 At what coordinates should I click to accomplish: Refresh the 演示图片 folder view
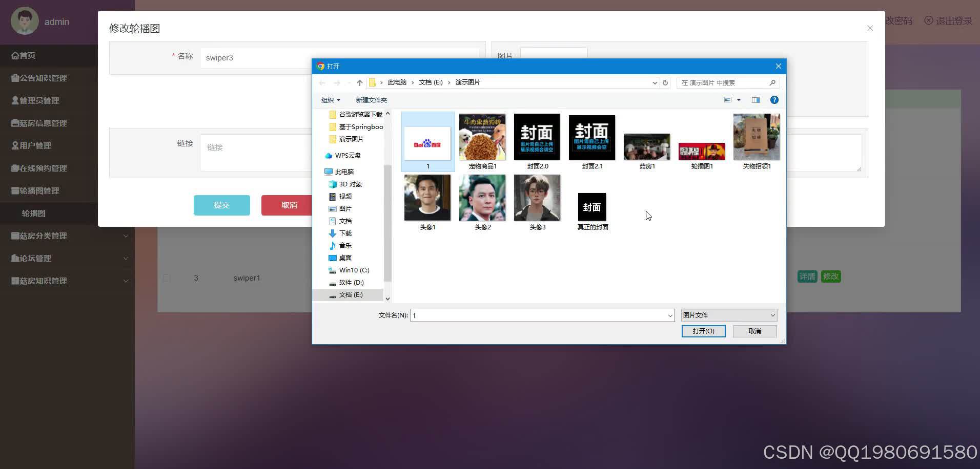(x=665, y=82)
